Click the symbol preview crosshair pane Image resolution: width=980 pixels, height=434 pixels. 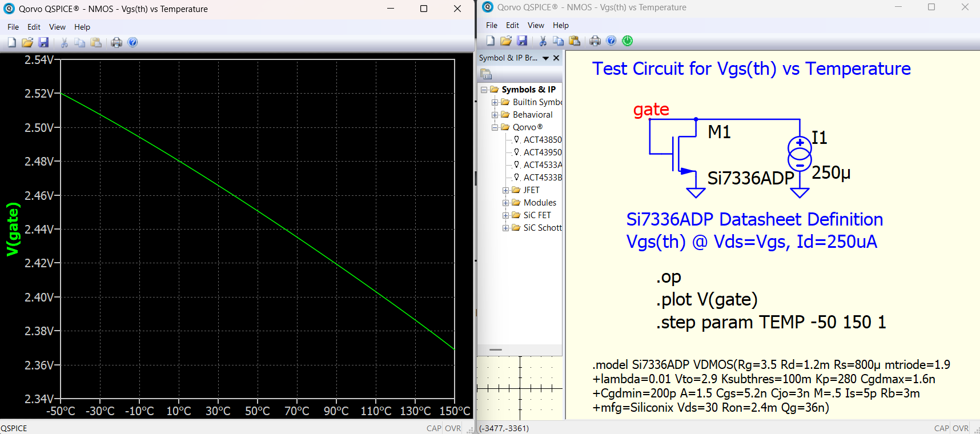point(520,388)
